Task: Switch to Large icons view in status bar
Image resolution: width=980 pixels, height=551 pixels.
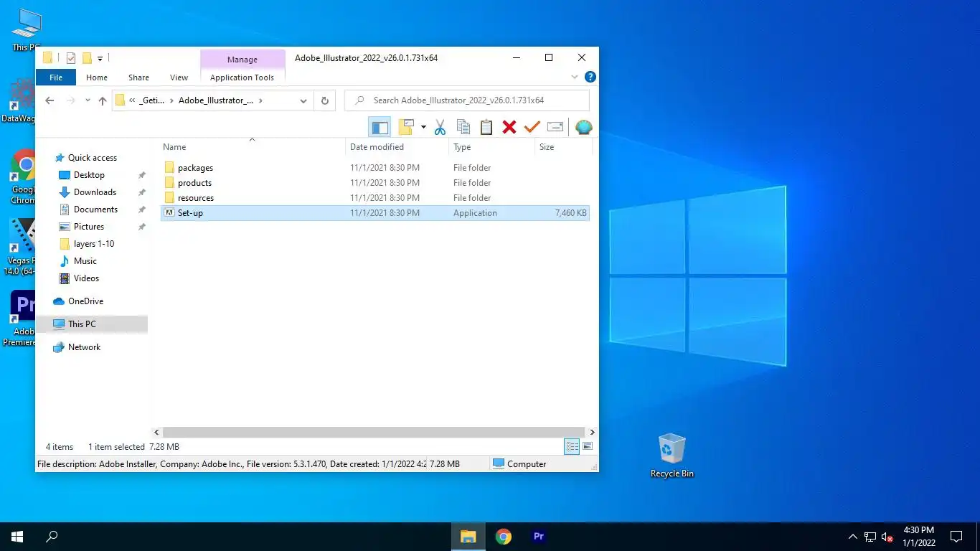Action: click(x=588, y=446)
